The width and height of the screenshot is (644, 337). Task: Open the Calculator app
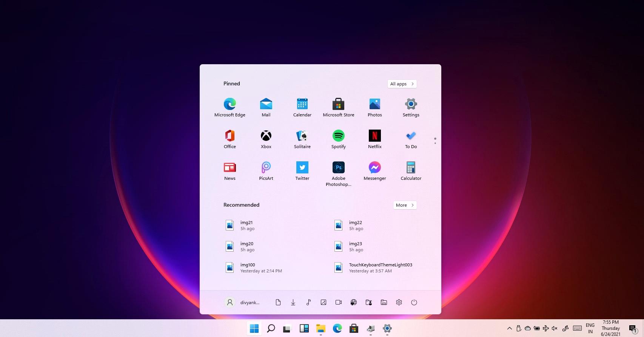(411, 171)
